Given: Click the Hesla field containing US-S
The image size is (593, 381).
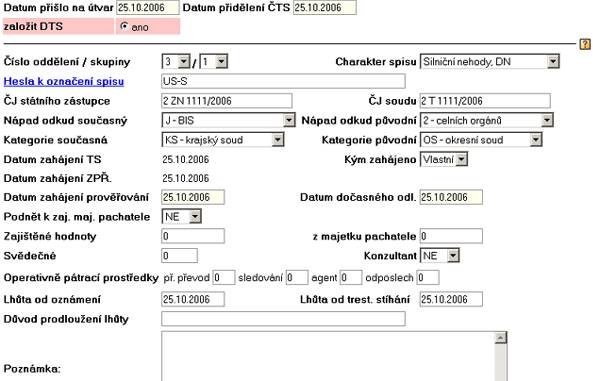Looking at the screenshot, I should click(x=284, y=81).
